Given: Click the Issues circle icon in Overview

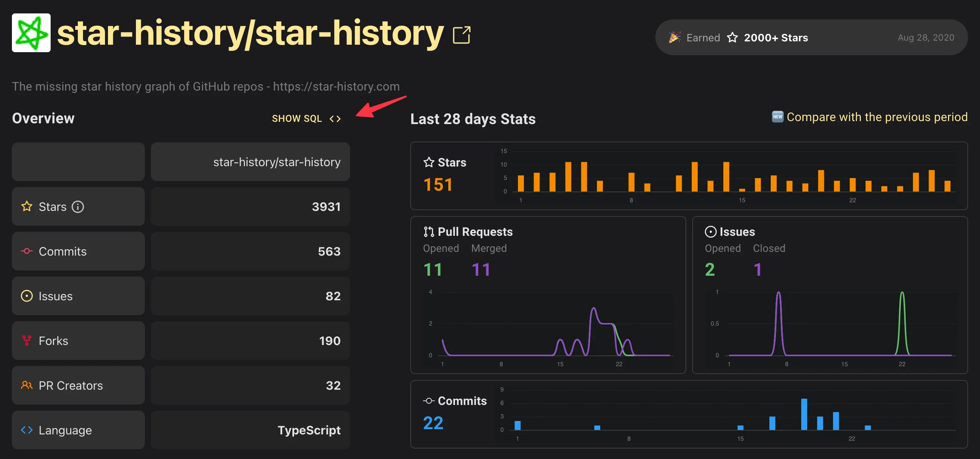Looking at the screenshot, I should (x=27, y=296).
